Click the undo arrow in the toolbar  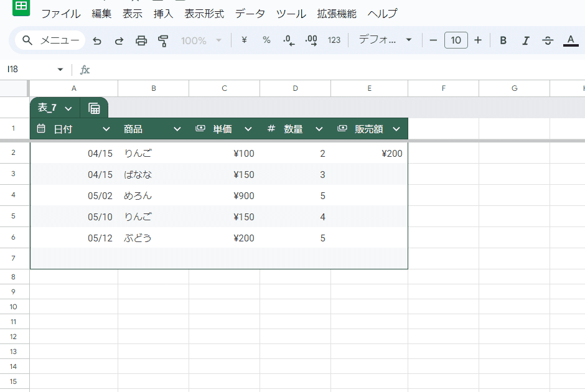coord(97,40)
